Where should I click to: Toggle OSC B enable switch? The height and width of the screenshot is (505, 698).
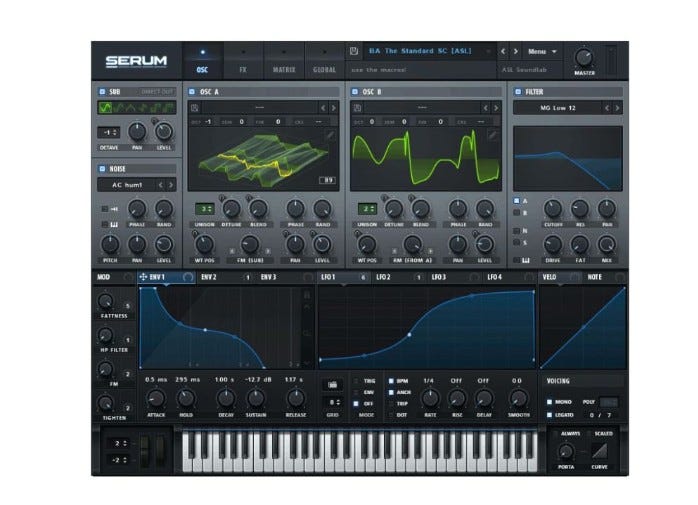pyautogui.click(x=355, y=92)
